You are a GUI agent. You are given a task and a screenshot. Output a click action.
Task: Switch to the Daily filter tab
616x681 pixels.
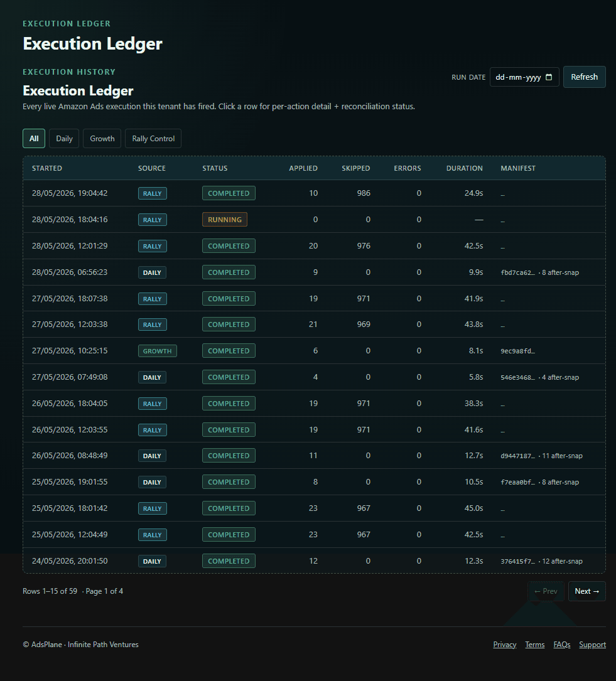point(64,139)
